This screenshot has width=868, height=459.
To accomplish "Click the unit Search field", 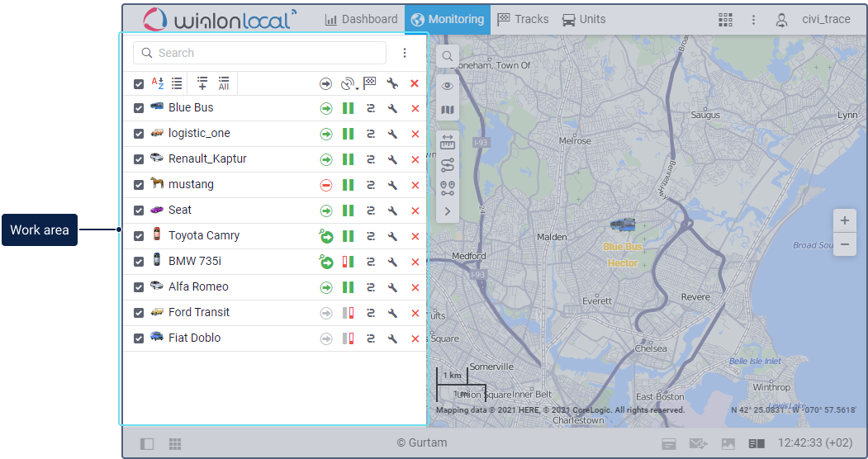I will [259, 53].
